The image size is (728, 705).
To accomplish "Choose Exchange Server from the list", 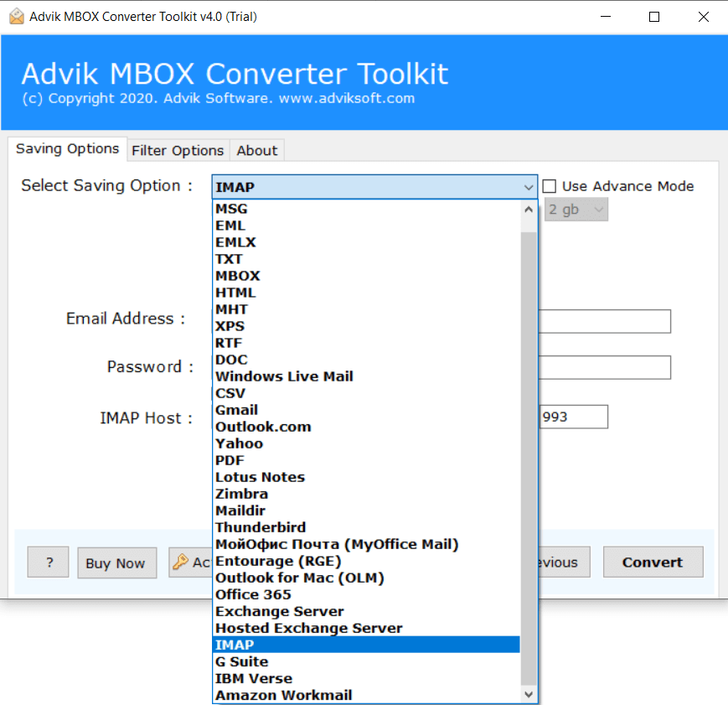I will [367, 611].
